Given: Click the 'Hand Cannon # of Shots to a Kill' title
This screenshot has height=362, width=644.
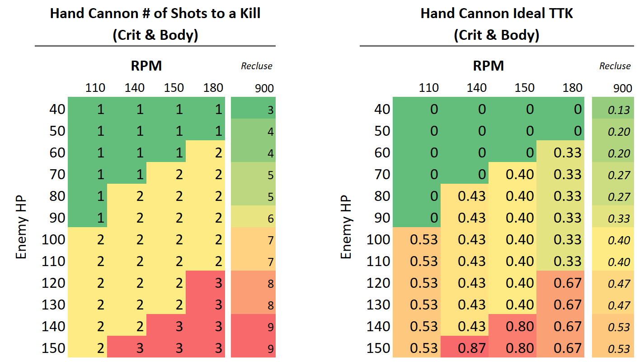Looking at the screenshot, I should (x=155, y=14).
